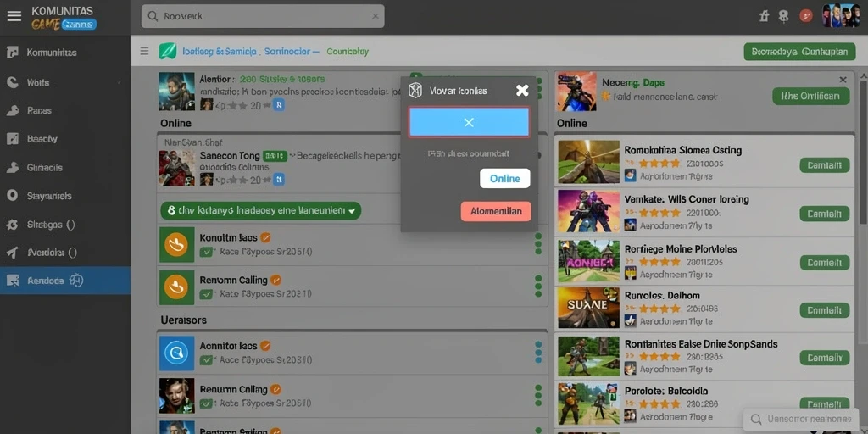Select the highlighted Aendoda sidebar item
Image resolution: width=868 pixels, height=434 pixels.
pos(65,281)
